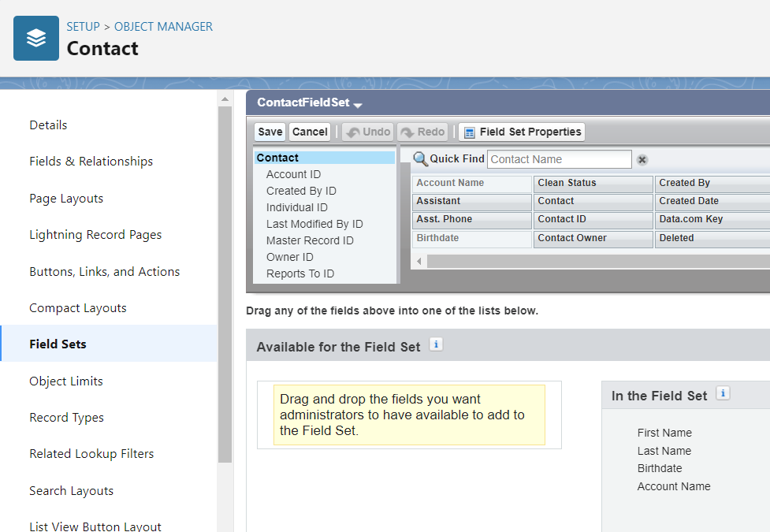Screen dimensions: 770x532
Task: Click the Quick Find magnifier icon
Action: coord(420,159)
